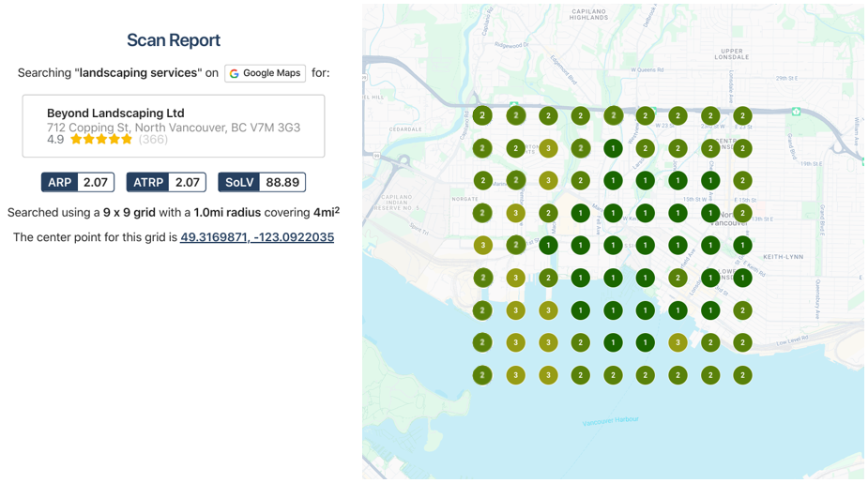Click the Beyond Landscaping Ltd business name

pyautogui.click(x=115, y=113)
